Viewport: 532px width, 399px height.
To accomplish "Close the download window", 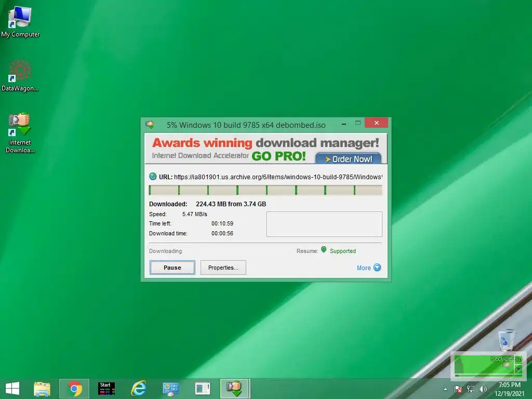I will point(376,123).
